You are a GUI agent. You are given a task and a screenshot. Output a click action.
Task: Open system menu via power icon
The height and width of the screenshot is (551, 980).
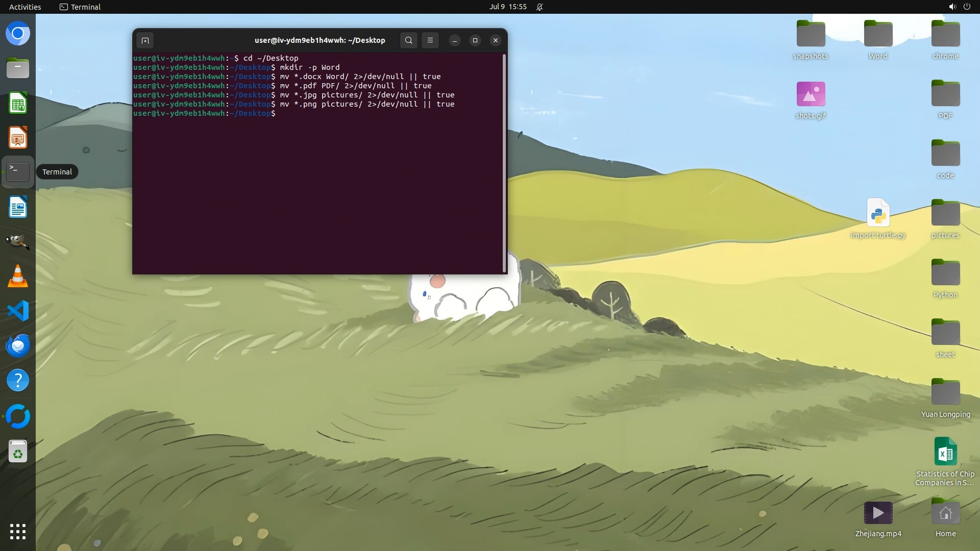967,7
